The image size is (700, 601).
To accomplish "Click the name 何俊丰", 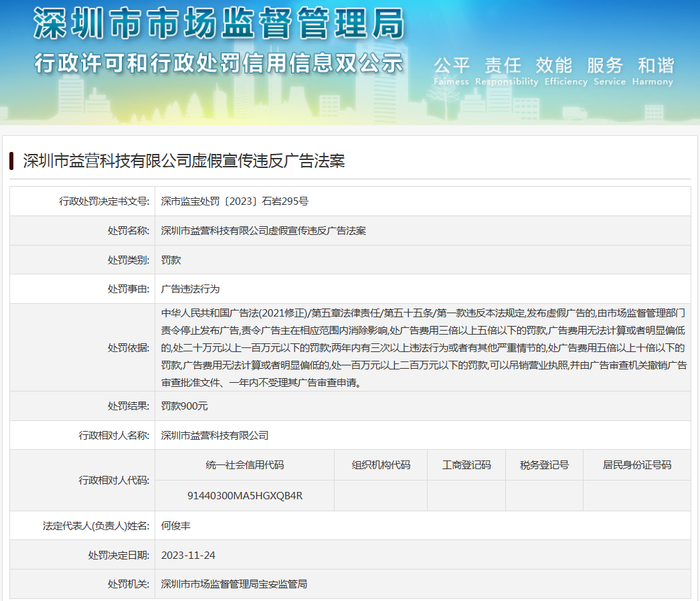I will click(x=175, y=526).
